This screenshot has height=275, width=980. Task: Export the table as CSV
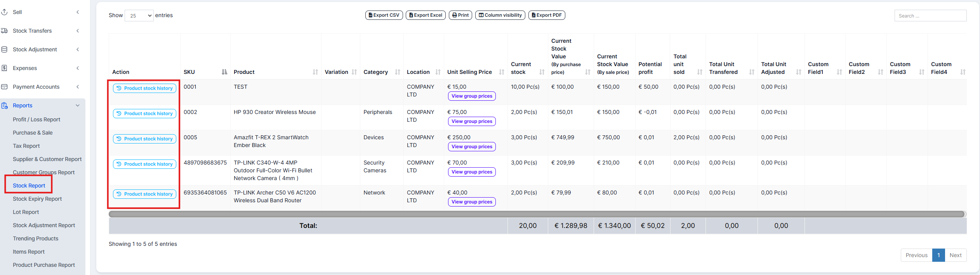pyautogui.click(x=384, y=15)
